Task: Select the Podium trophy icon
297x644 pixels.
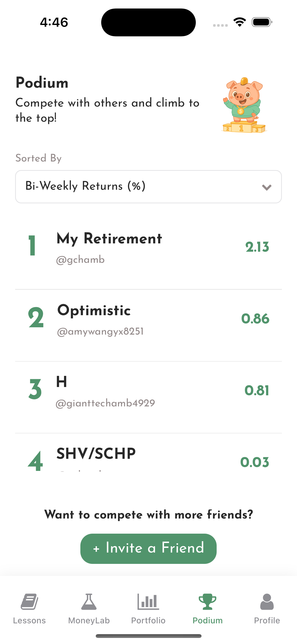Action: click(x=208, y=602)
